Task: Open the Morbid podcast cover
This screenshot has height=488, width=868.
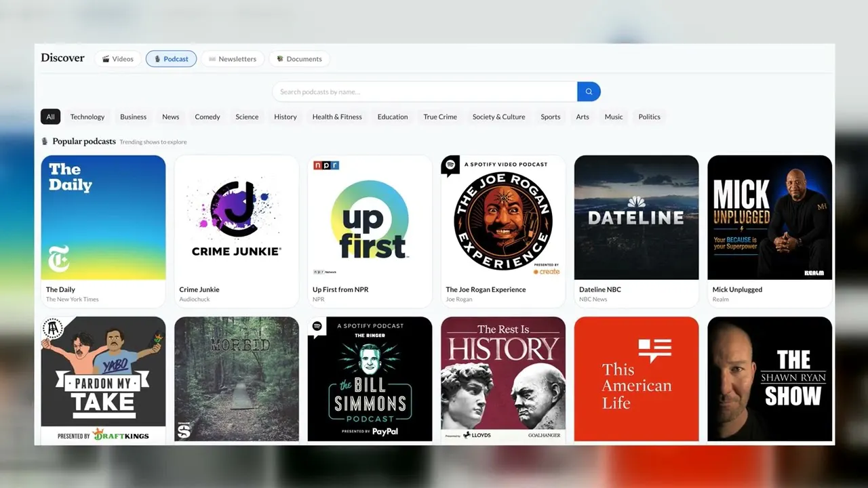Action: tap(237, 379)
